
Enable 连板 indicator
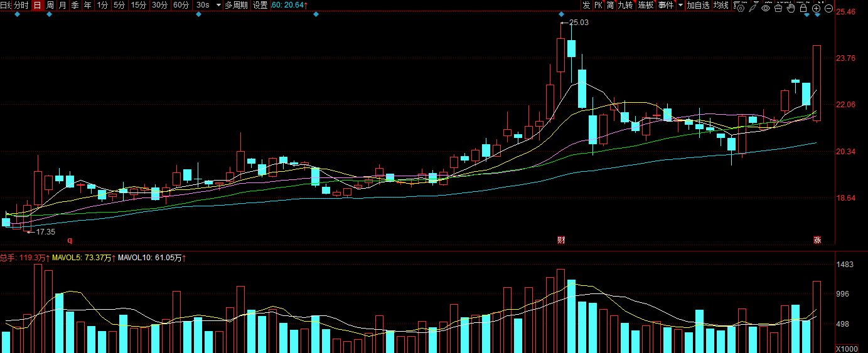click(646, 5)
